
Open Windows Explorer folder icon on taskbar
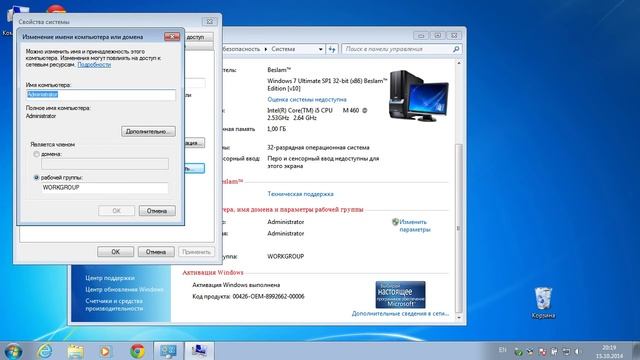point(76,351)
